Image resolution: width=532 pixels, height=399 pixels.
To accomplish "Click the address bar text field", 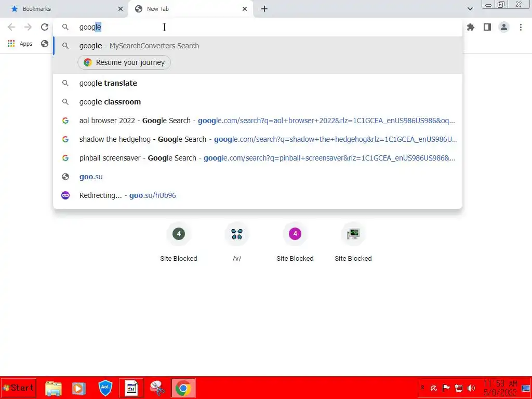I will [258, 27].
